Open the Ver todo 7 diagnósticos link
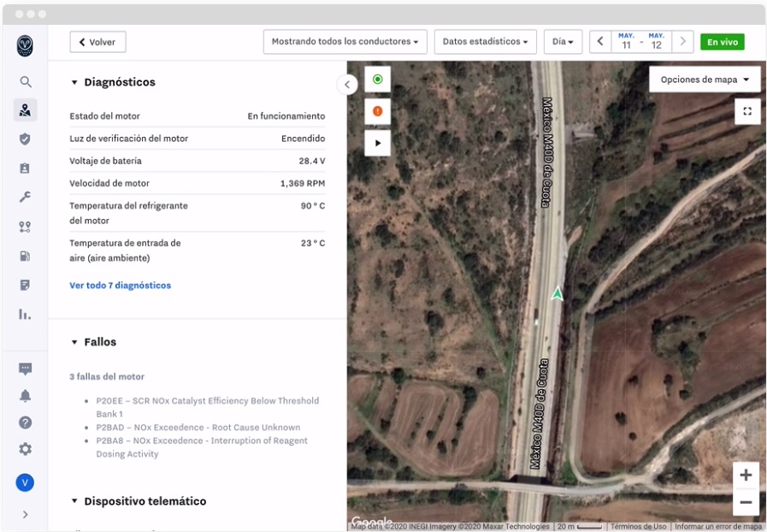767x532 pixels. pos(120,286)
